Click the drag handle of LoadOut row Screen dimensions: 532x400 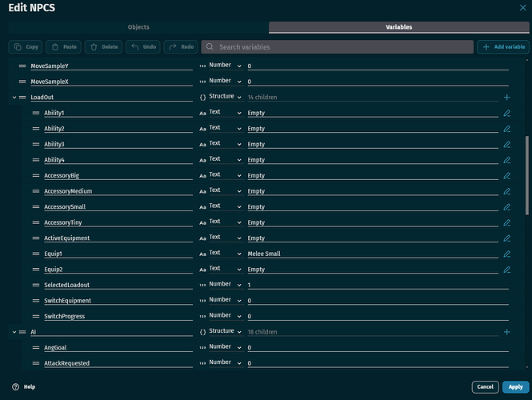pyautogui.click(x=22, y=97)
